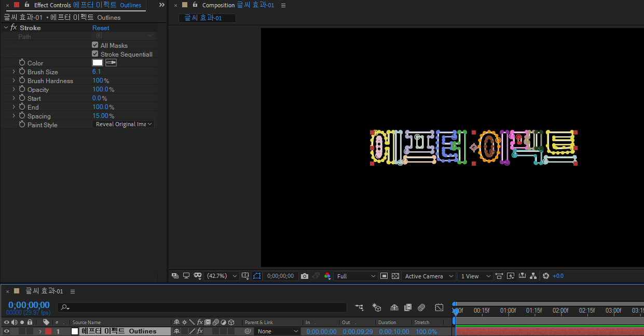Hide the 에프터 이펙트 Outlines layer eye

tap(7, 331)
